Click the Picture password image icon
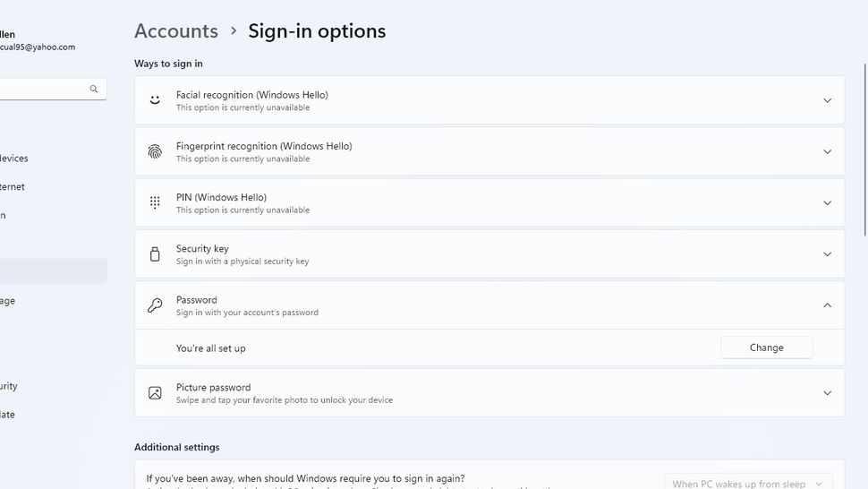Viewport: 868px width, 489px height. pyautogui.click(x=155, y=393)
